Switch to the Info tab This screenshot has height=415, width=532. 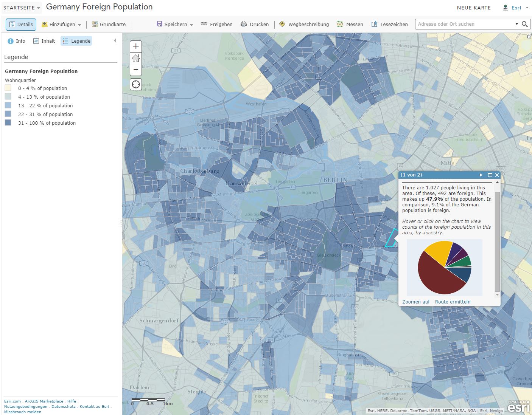pos(16,41)
